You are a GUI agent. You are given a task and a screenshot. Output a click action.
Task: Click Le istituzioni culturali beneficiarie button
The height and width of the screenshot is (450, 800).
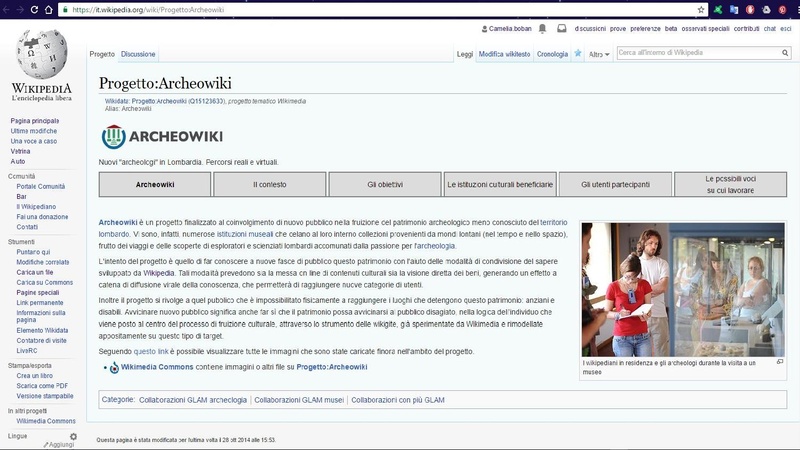[x=500, y=184]
